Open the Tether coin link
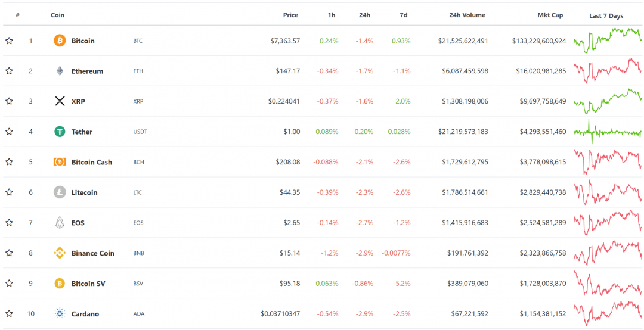 click(x=82, y=132)
